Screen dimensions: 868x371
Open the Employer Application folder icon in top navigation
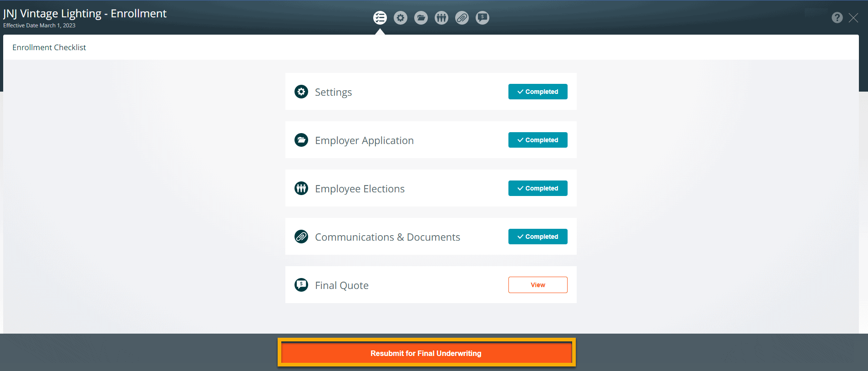click(421, 18)
